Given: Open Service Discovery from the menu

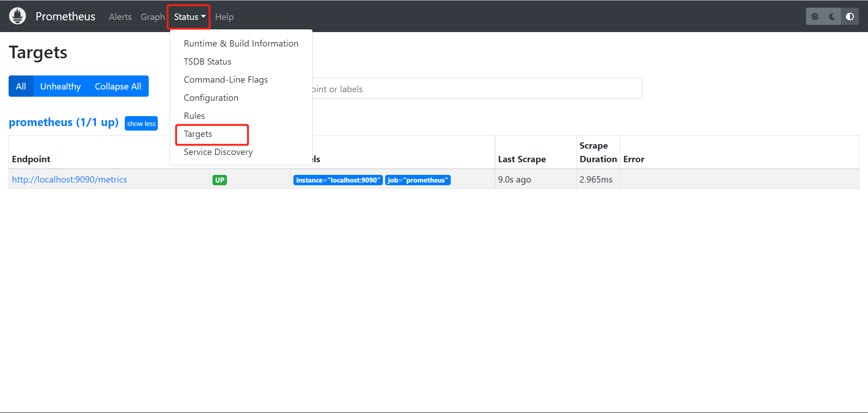Looking at the screenshot, I should (241, 152).
